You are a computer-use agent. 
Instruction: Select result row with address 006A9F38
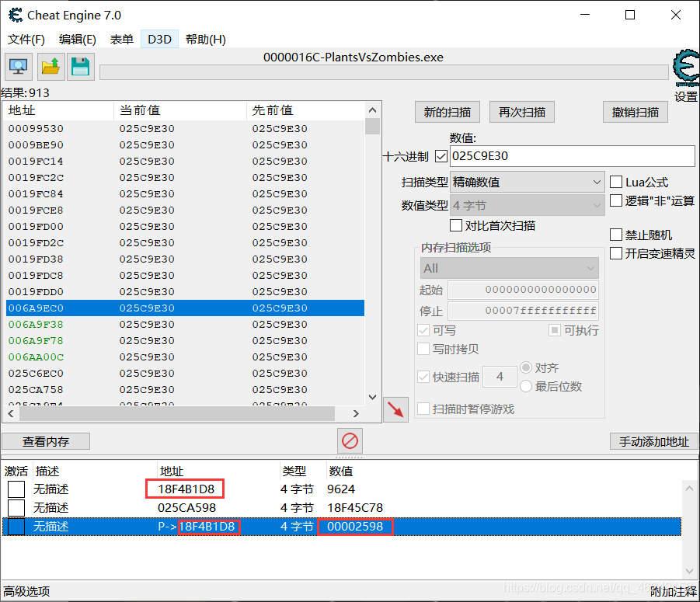(x=185, y=325)
